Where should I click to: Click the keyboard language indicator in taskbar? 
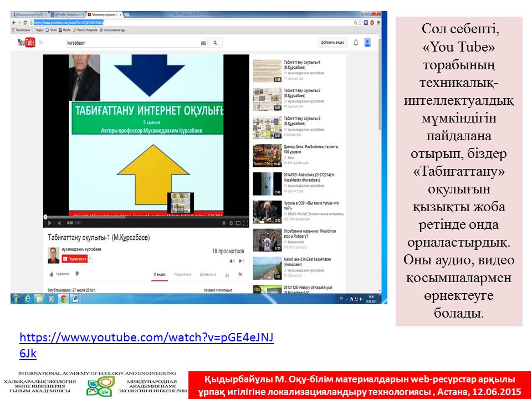(342, 298)
